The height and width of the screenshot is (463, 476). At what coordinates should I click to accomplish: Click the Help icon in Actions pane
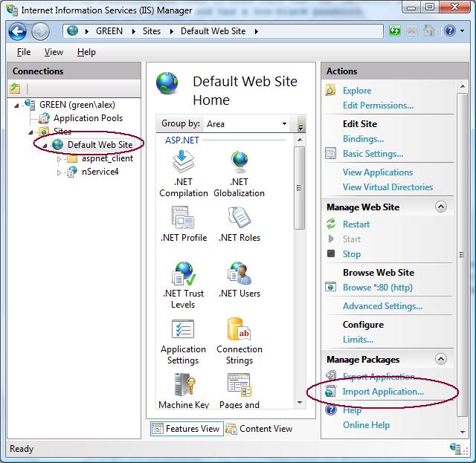(330, 409)
